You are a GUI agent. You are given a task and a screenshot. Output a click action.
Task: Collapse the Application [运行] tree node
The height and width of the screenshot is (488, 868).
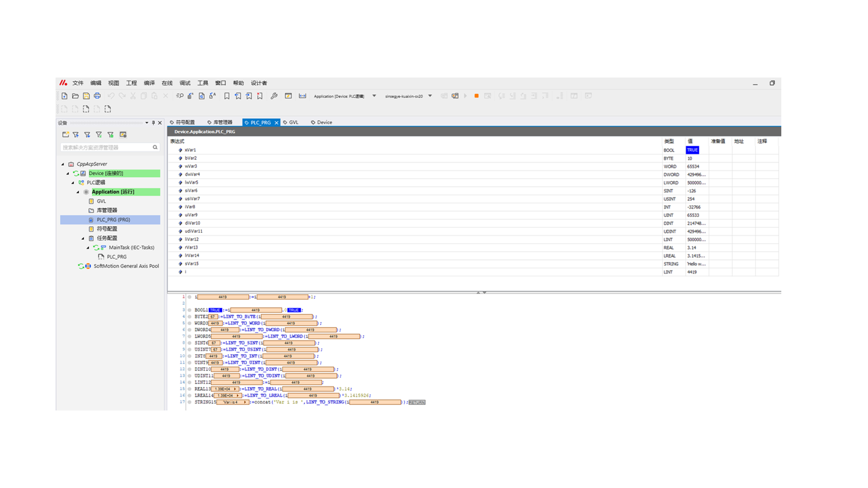click(78, 192)
